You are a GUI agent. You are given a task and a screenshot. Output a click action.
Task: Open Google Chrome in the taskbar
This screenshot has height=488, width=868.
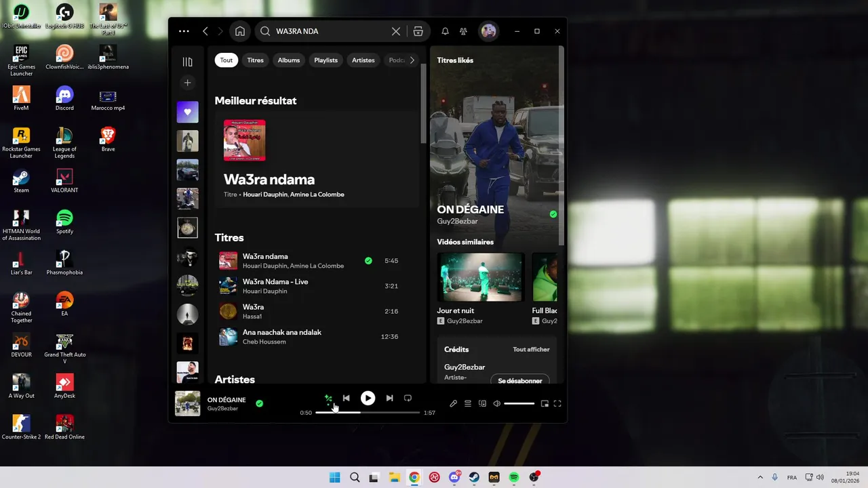(414, 477)
